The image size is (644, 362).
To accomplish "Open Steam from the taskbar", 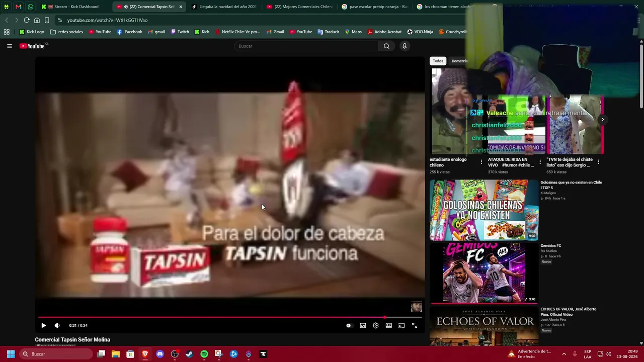I will point(189,354).
